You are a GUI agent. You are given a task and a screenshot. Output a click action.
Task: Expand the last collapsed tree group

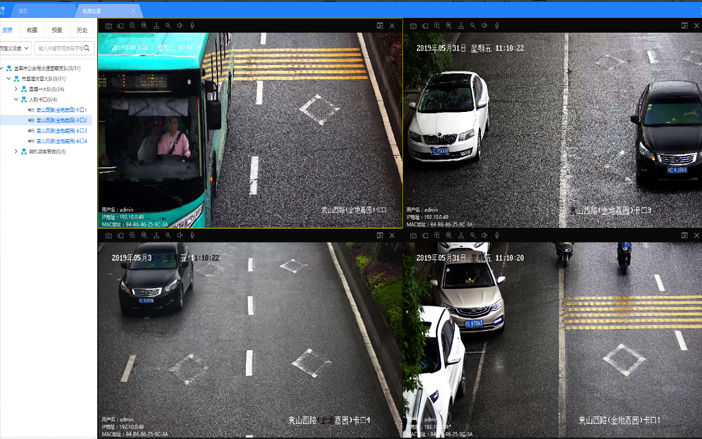click(16, 152)
